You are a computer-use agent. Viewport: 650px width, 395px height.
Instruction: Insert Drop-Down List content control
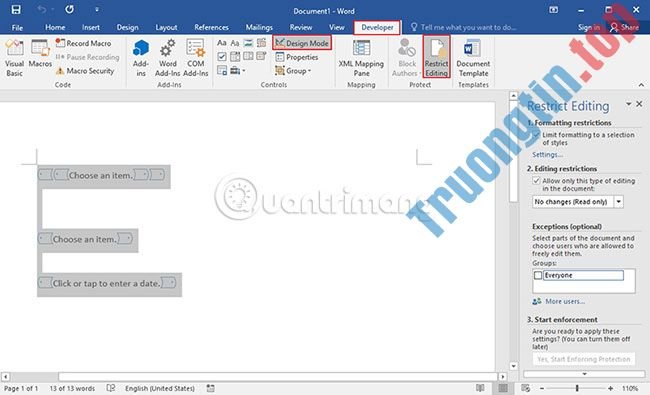click(248, 56)
